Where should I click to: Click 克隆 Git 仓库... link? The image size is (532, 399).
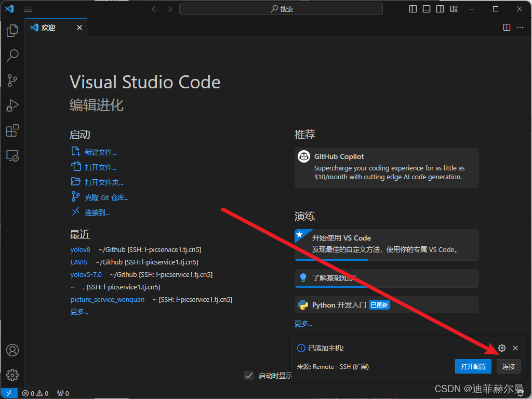[x=107, y=197]
